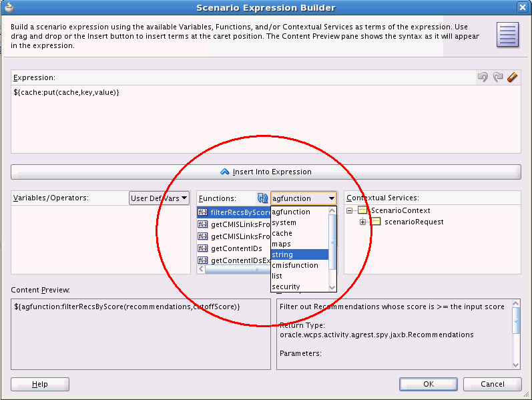Expand the scenarioRequest tree node
Screen dimensions: 532x400
click(362, 222)
